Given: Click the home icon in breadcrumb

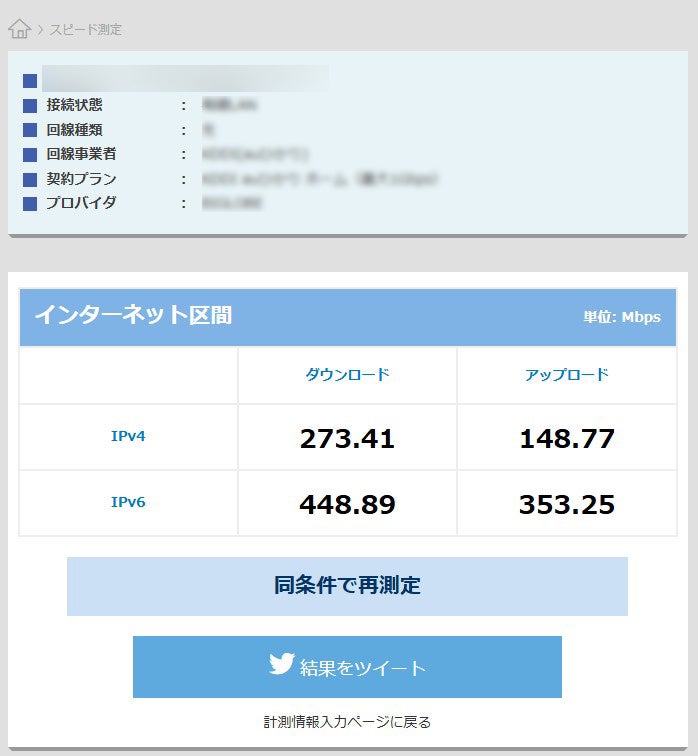Looking at the screenshot, I should 19,29.
